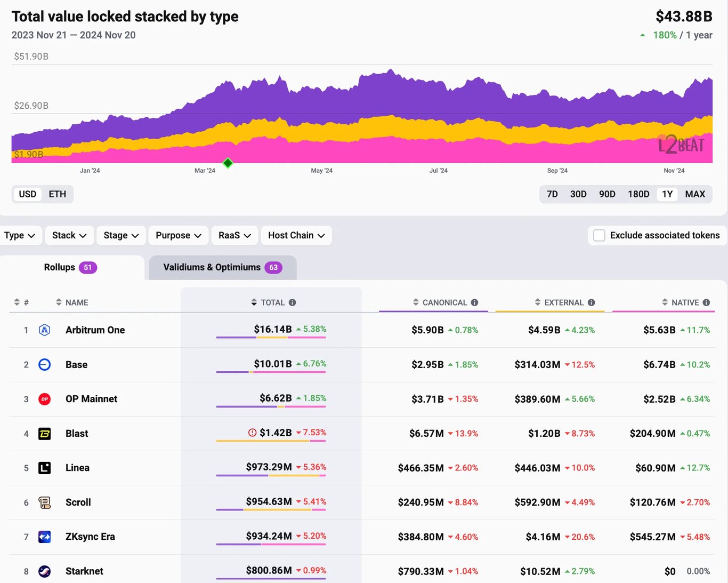Click OP Mainnet's canonical value $3.71B

tap(427, 399)
